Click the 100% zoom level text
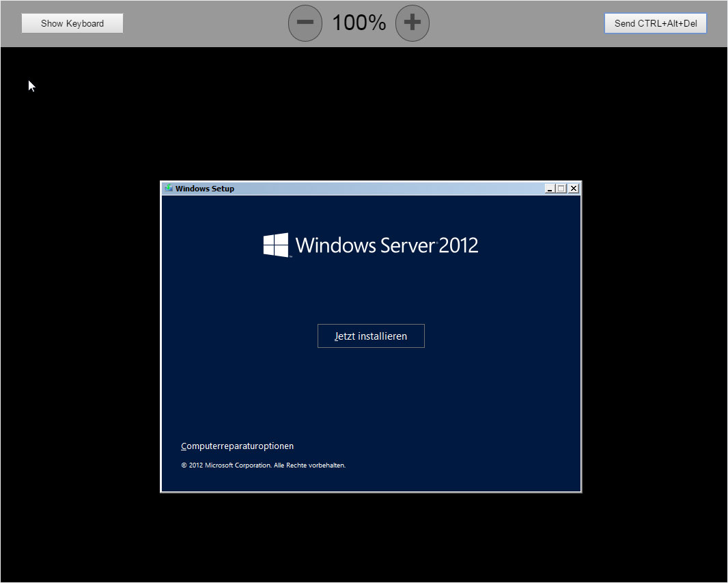Viewport: 728px width, 583px height. click(x=359, y=23)
